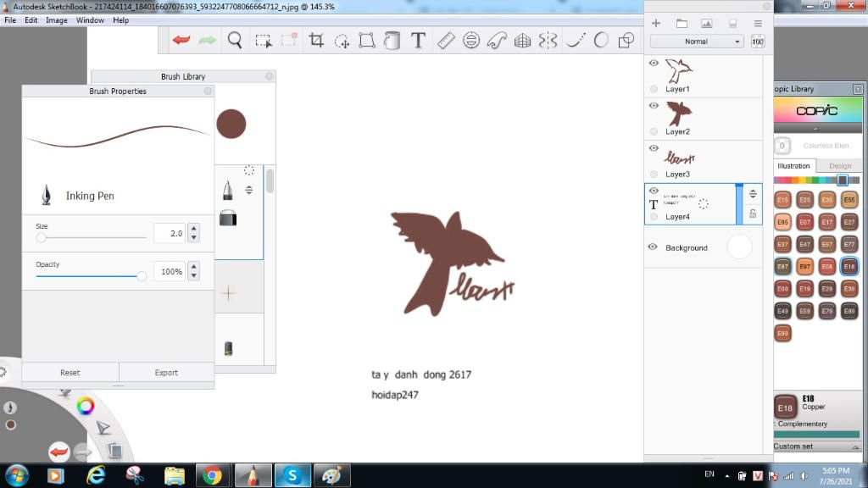868x488 pixels.
Task: Show hidden system tray icons arrow
Action: coord(726,476)
